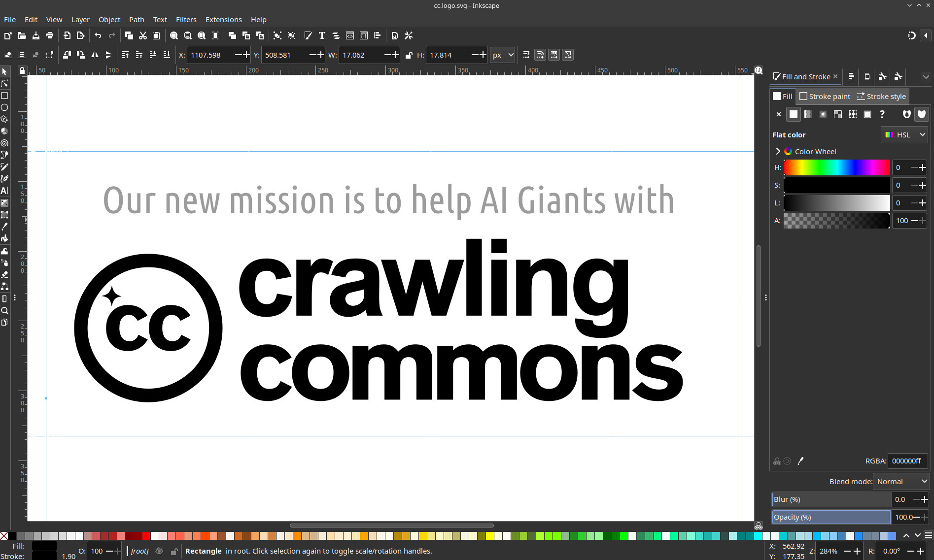The width and height of the screenshot is (934, 560).
Task: Click the red swatch in the palette
Action: (146, 536)
